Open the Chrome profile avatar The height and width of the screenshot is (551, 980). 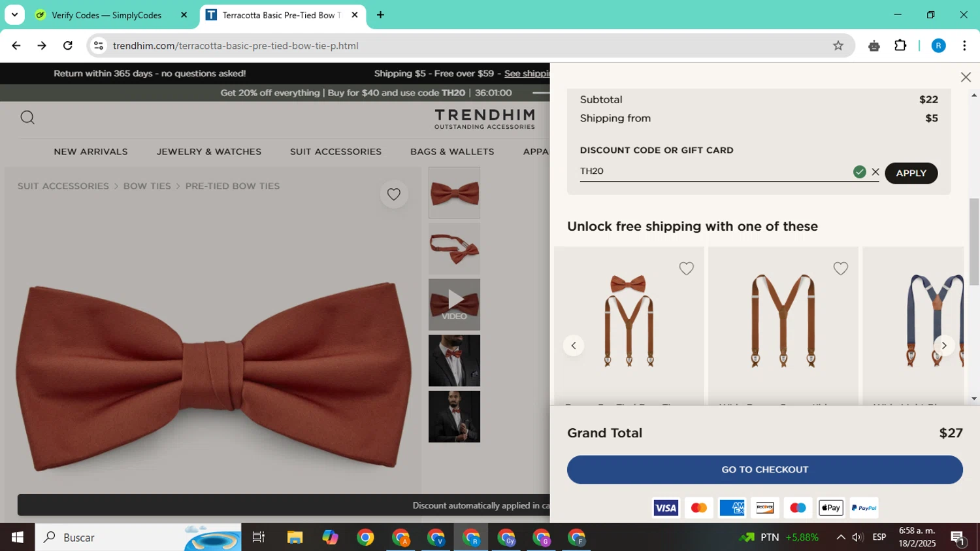pyautogui.click(x=938, y=46)
